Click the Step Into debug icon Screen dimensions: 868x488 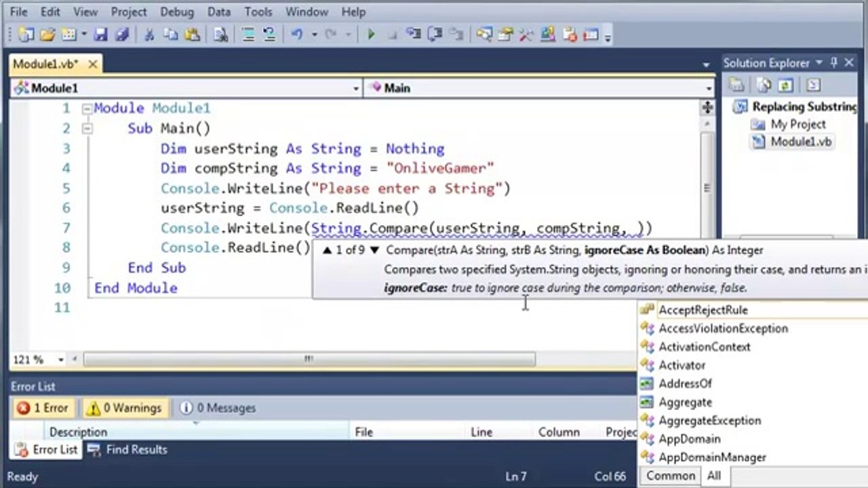[414, 35]
